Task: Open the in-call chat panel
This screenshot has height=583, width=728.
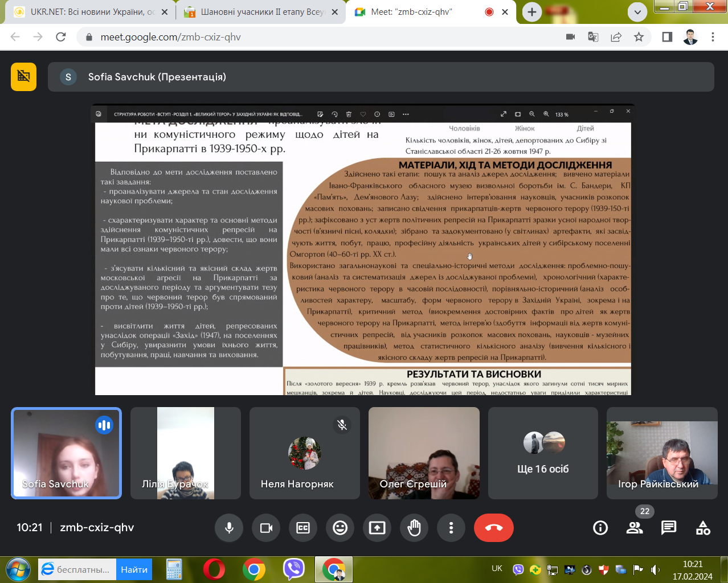Action: point(669,528)
